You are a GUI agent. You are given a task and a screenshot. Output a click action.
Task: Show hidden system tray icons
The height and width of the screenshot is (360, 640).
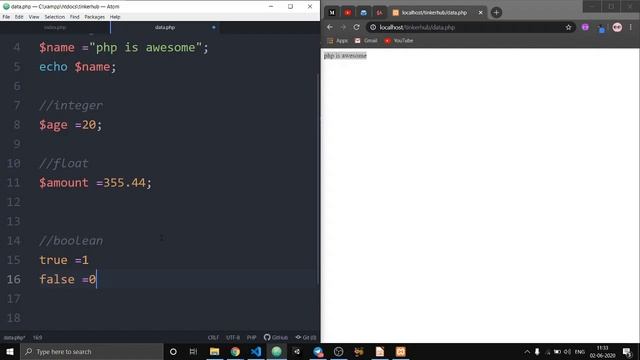click(527, 351)
